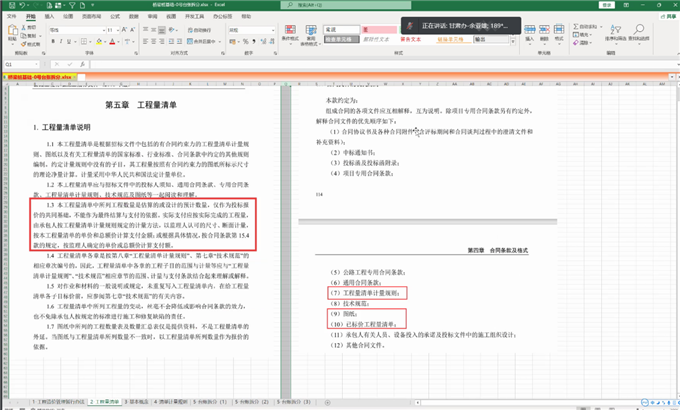
Task: Click the Paste clipboard icon
Action: tap(13, 30)
